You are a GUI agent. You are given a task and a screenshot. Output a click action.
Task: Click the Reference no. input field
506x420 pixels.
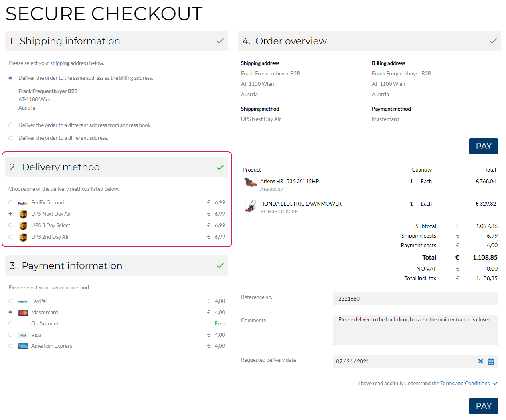[x=415, y=299]
